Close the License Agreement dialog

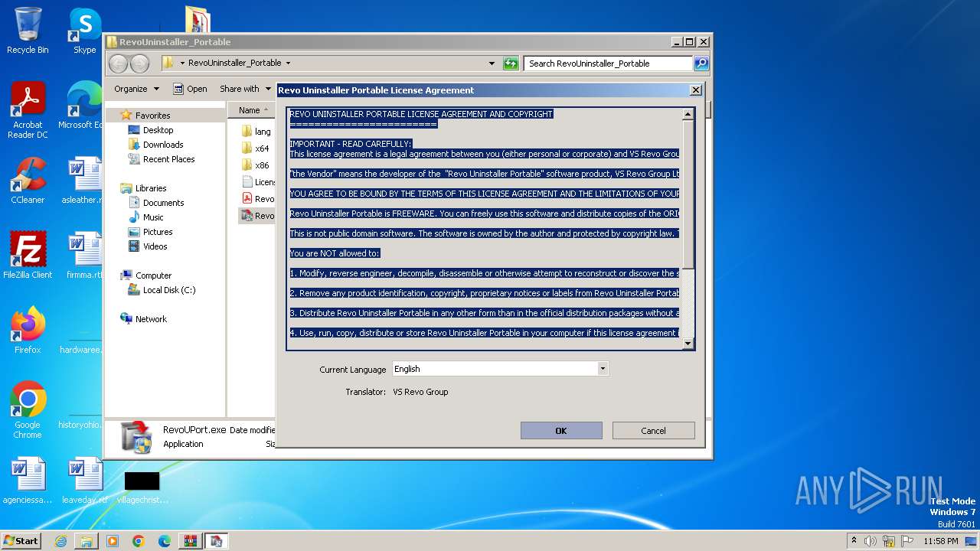696,90
